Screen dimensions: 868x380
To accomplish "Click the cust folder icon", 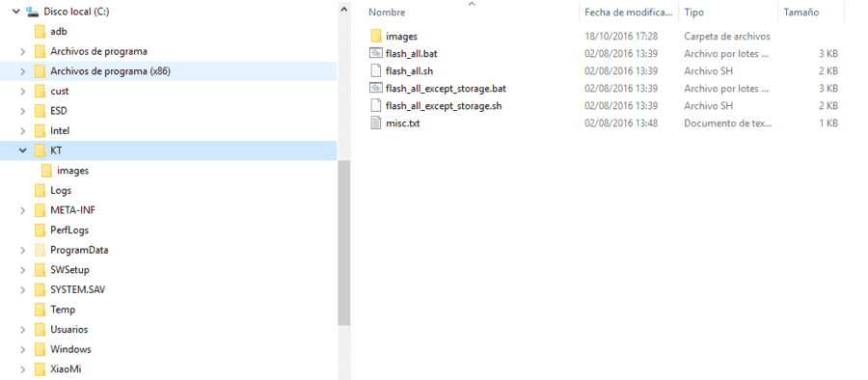I will coord(40,91).
